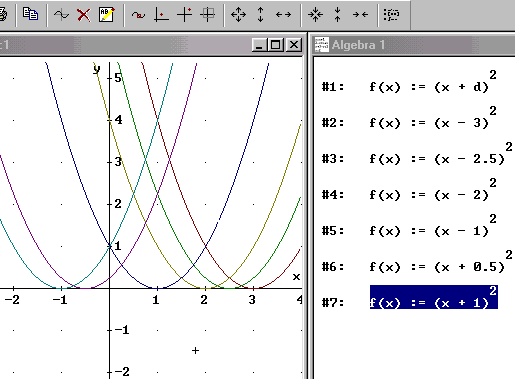Screen dimensions: 515x379
Task: Click the plot expression sine-wave icon
Action: tap(61, 15)
